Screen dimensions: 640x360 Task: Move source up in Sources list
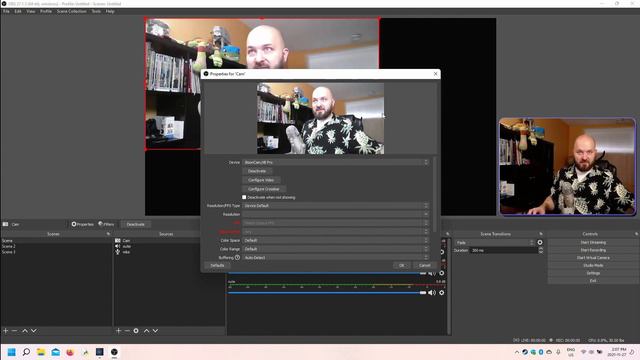[x=146, y=331]
